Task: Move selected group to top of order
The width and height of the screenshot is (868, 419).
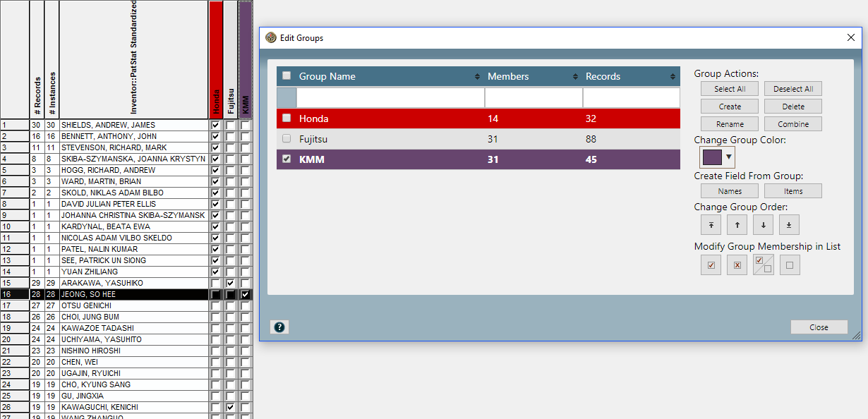Action: pos(711,225)
